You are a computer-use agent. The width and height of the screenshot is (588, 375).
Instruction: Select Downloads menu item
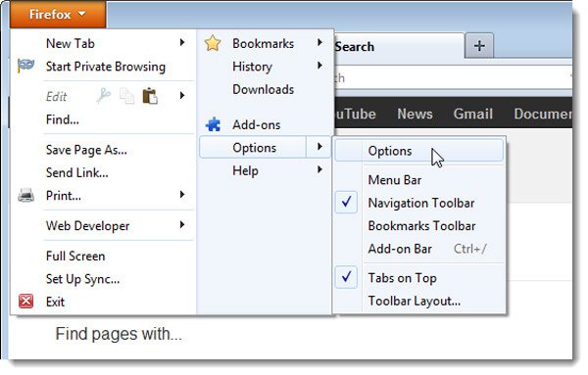click(x=263, y=89)
